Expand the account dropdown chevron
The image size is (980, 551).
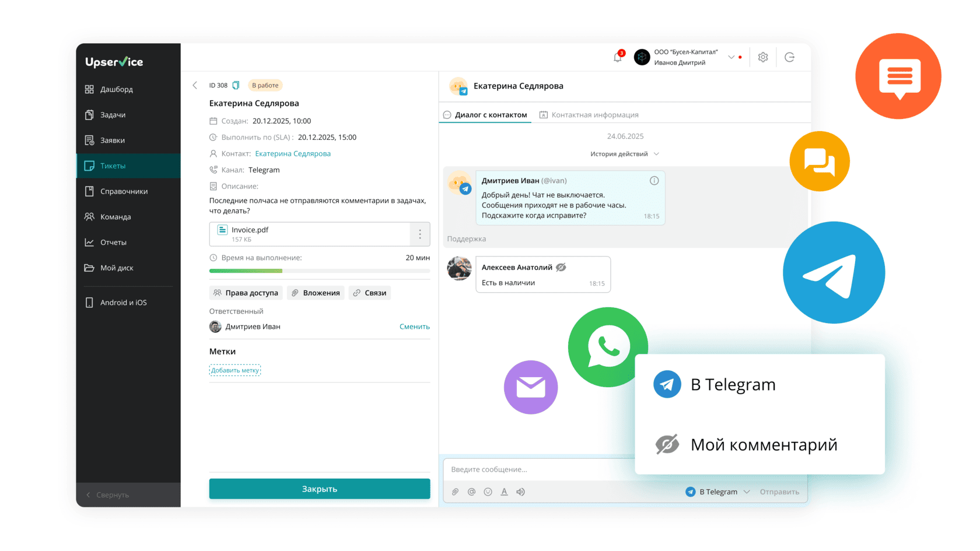pos(731,57)
